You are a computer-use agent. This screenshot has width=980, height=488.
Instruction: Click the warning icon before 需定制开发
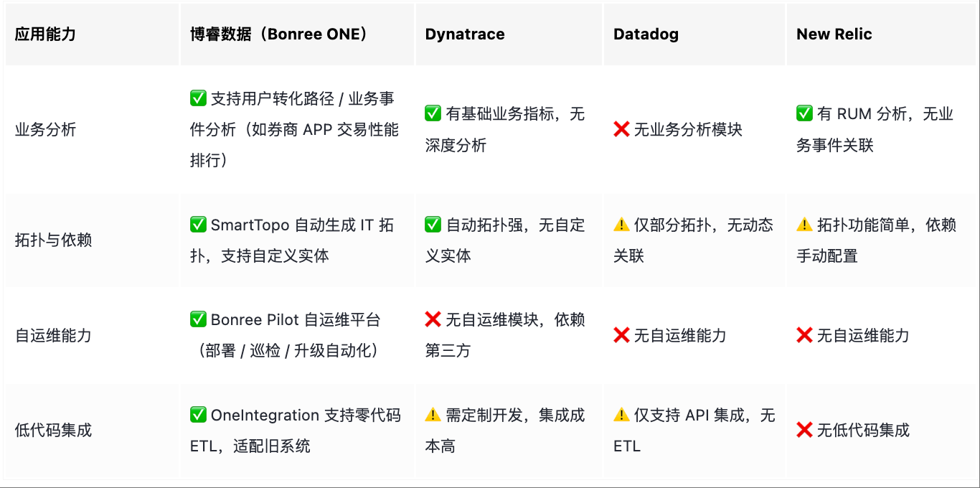click(x=433, y=415)
